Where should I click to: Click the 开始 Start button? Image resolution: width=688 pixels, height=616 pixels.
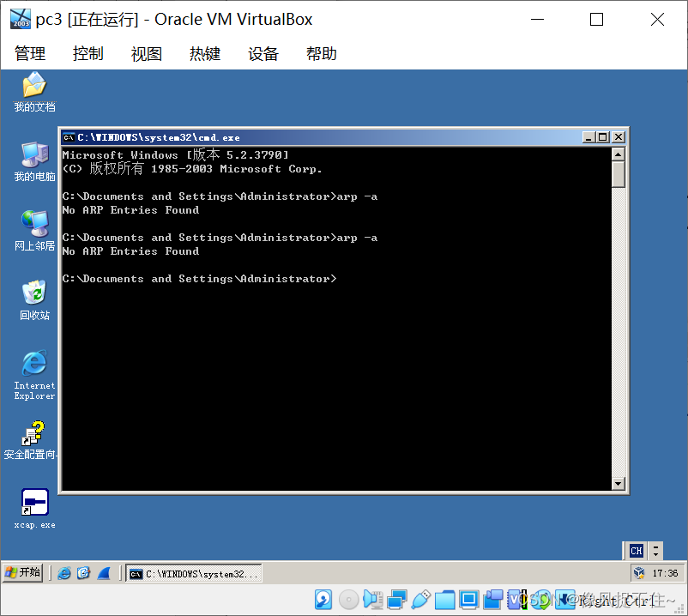pos(23,572)
